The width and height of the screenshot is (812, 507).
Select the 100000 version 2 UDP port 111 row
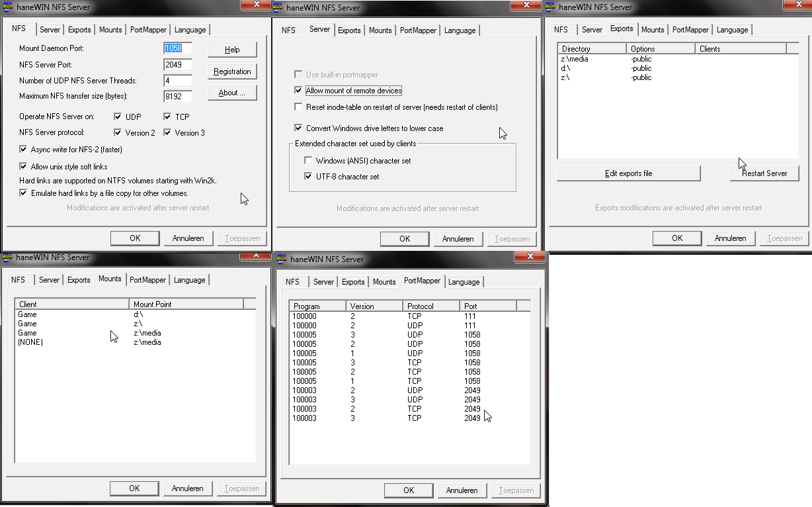tap(410, 326)
